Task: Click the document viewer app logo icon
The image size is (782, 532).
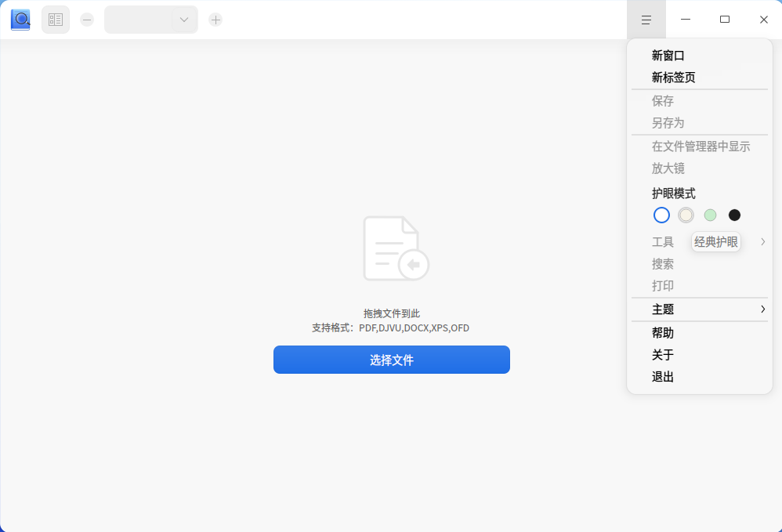Action: [x=21, y=20]
